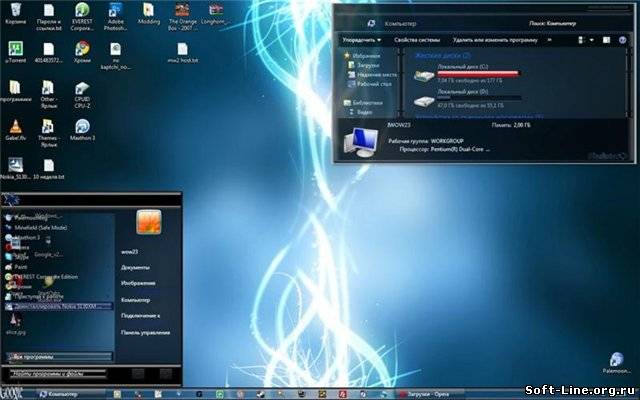Click Свойства системы in the Explorer toolbar

(420, 40)
